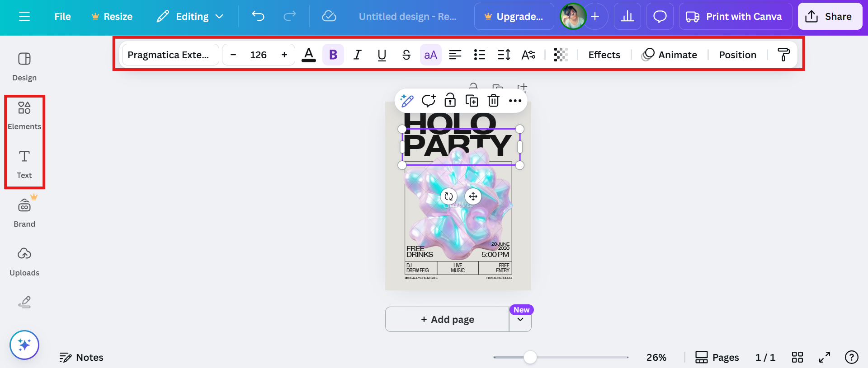Screen dimensions: 868x368
Task: Expand the Add page dropdown arrow
Action: coord(520,319)
